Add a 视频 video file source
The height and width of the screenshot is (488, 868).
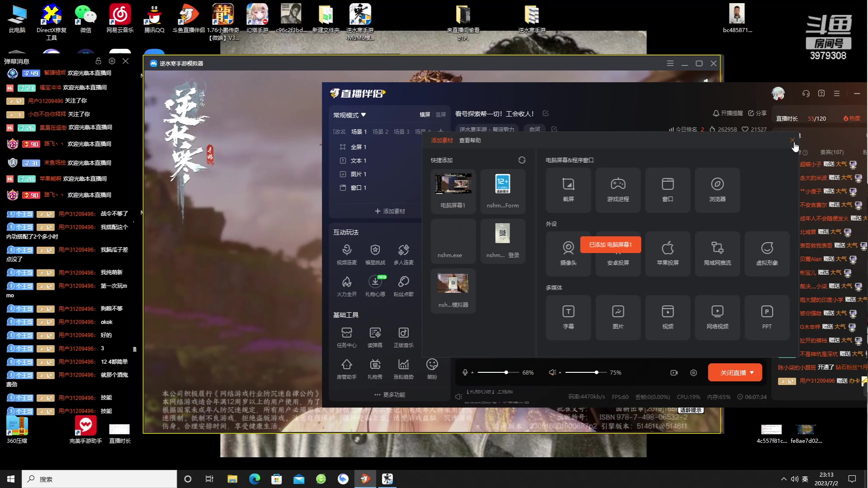coord(668,317)
